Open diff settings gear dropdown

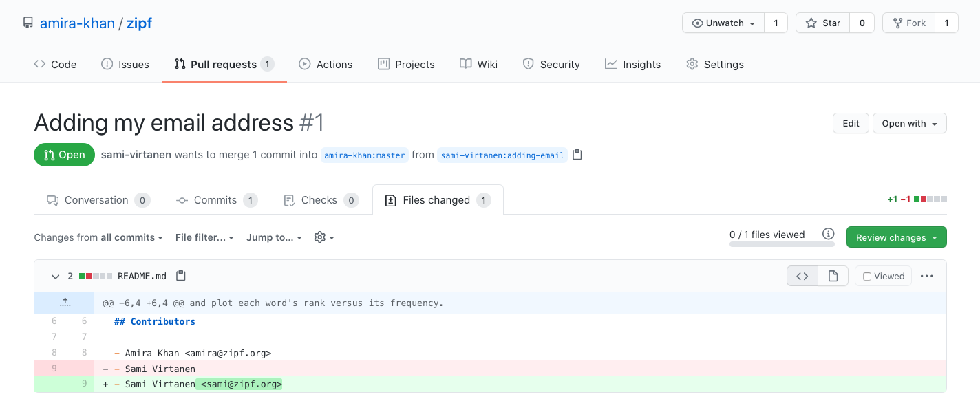pyautogui.click(x=324, y=237)
